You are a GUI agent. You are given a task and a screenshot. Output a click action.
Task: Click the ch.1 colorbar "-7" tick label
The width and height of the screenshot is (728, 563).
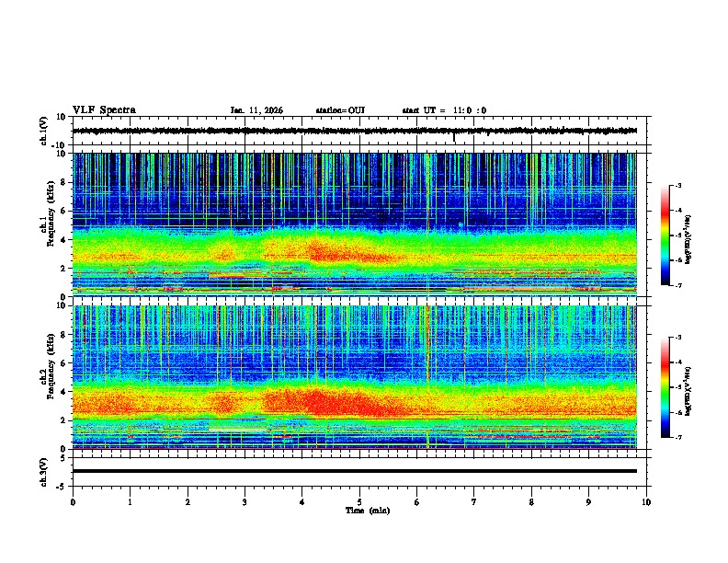tap(677, 285)
